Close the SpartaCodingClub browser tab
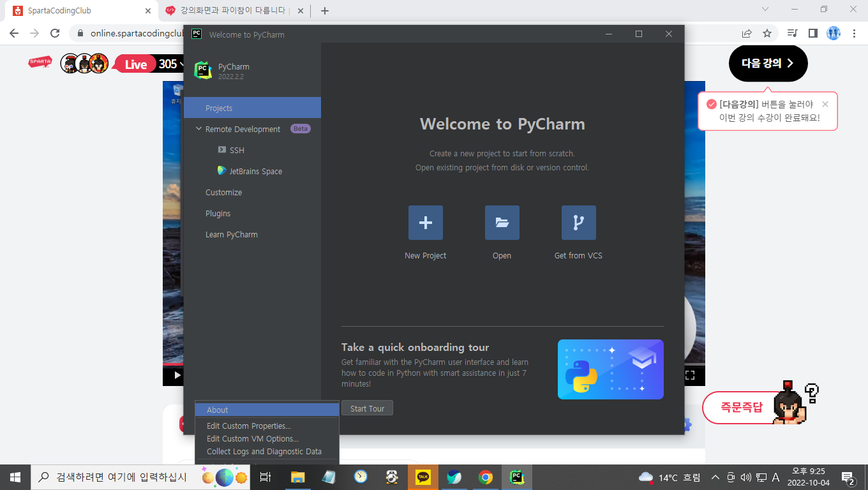Viewport: 868px width, 490px height. pos(148,11)
